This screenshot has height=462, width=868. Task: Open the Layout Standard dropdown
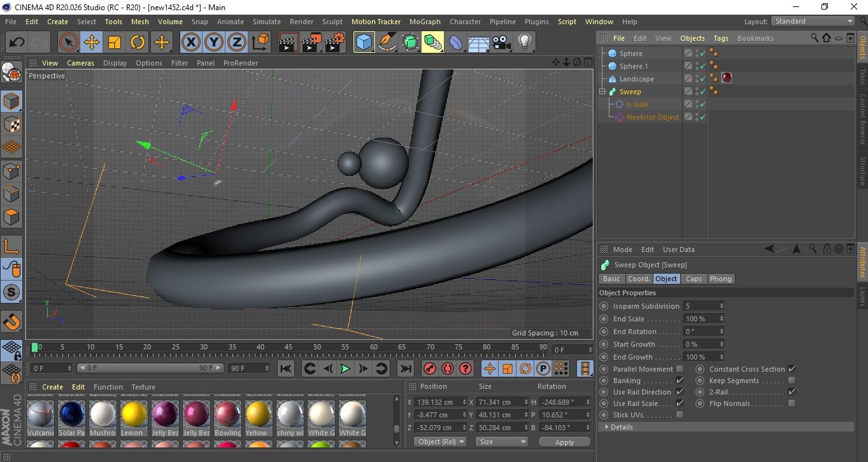point(813,21)
